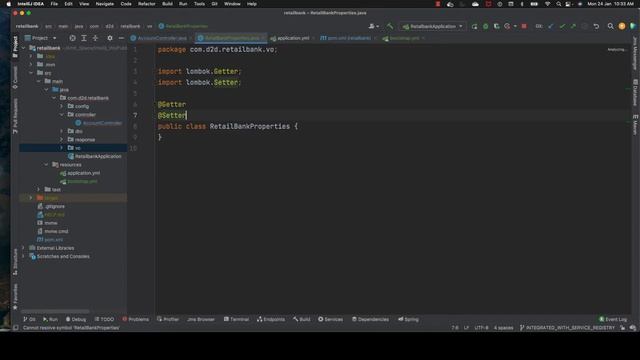Open the Terminal tool window
This screenshot has width=640, height=360.
pos(236,319)
